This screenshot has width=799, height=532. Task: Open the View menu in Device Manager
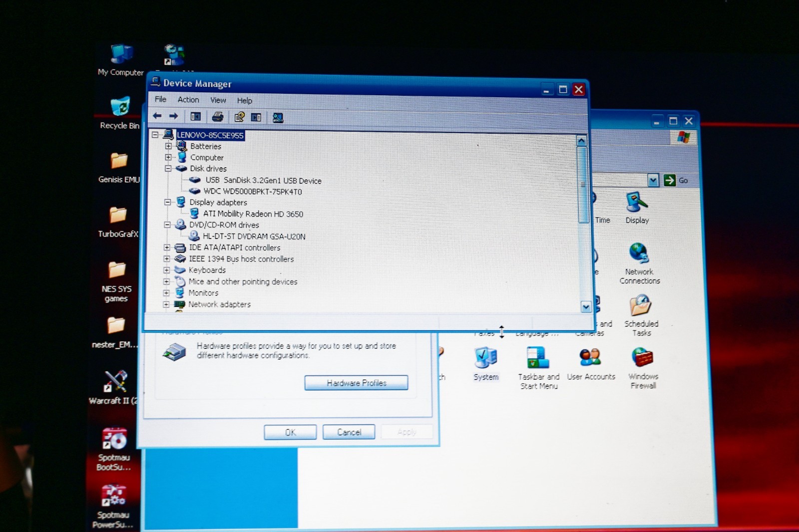coord(218,100)
